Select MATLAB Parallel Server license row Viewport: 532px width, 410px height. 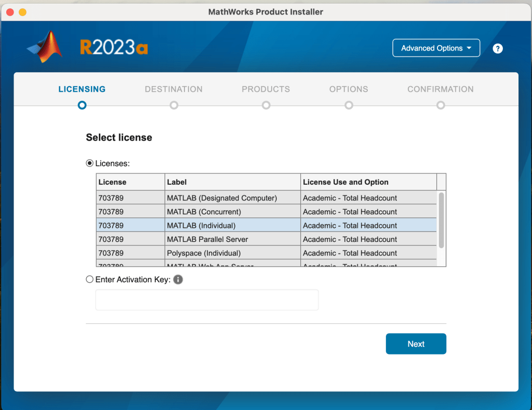(x=267, y=239)
